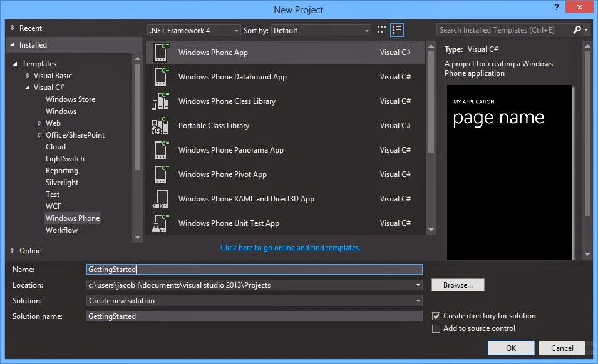Open the Location path dropdown arrow
This screenshot has height=364, width=598.
tap(418, 285)
